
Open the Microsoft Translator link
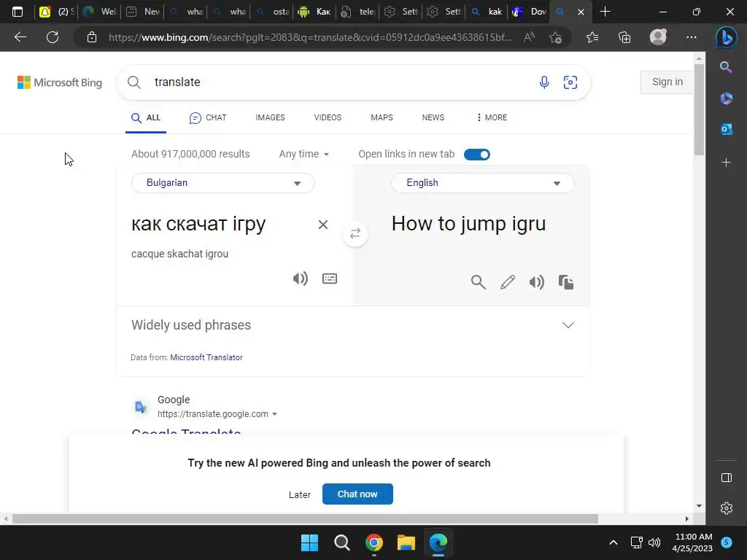(206, 357)
